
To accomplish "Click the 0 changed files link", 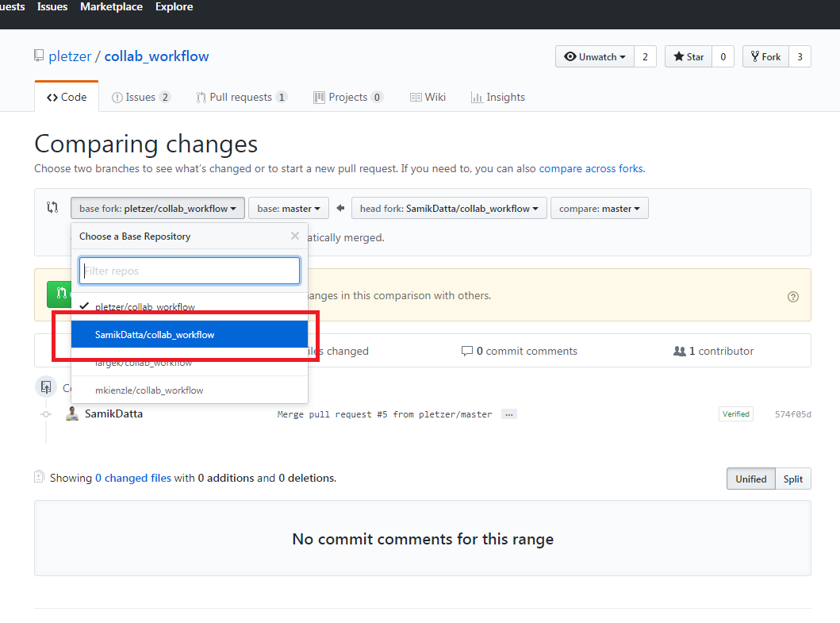I will [133, 478].
